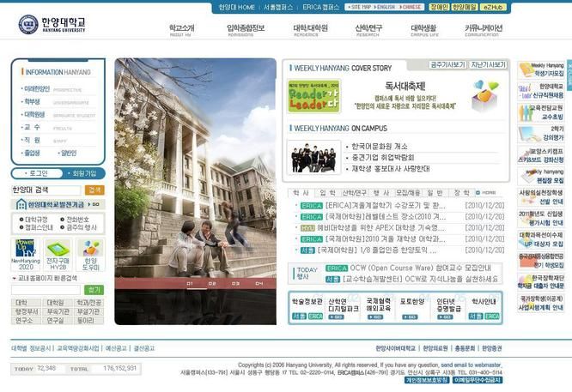The height and width of the screenshot is (392, 572).
Task: Open the 한국어문화원 개소 news item
Action: (x=380, y=146)
